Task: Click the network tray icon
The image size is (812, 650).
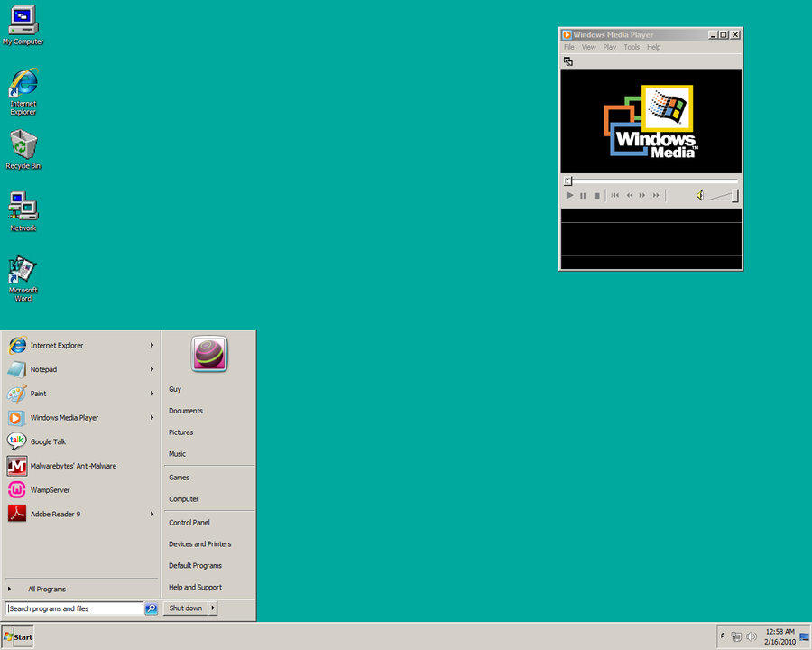Action: [x=736, y=636]
